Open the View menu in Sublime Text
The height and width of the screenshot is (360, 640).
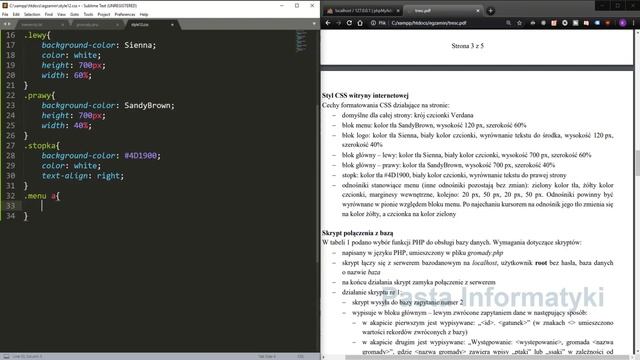(x=61, y=14)
